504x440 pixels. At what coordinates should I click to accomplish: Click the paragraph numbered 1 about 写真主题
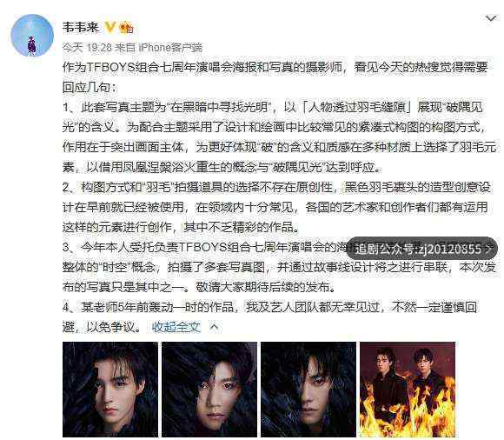click(x=280, y=137)
